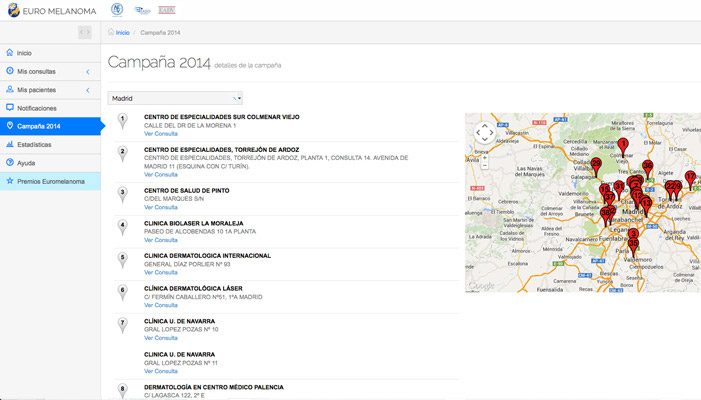The image size is (701, 400).
Task: Click Dermatología en Centro Médico Palencia title
Action: point(214,387)
